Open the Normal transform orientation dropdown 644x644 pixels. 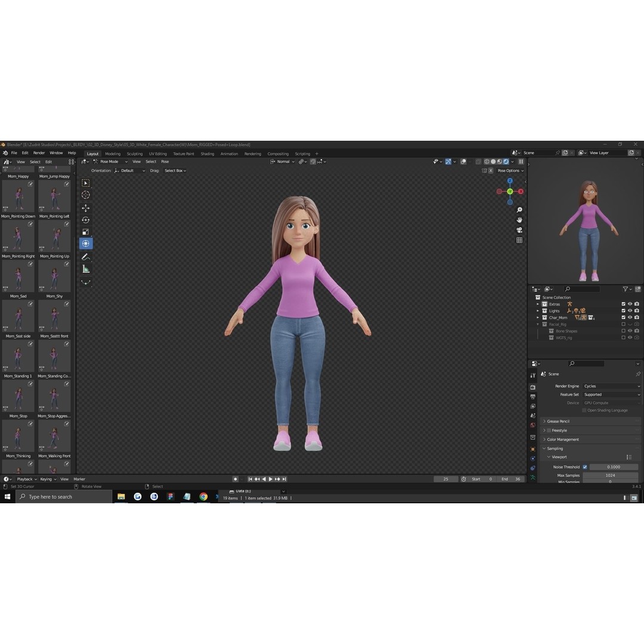(283, 162)
